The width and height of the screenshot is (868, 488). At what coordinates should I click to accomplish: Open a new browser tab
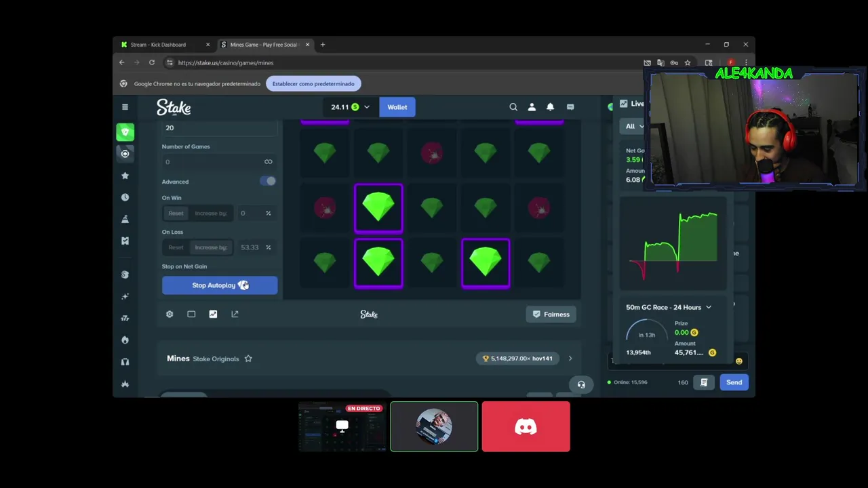323,45
